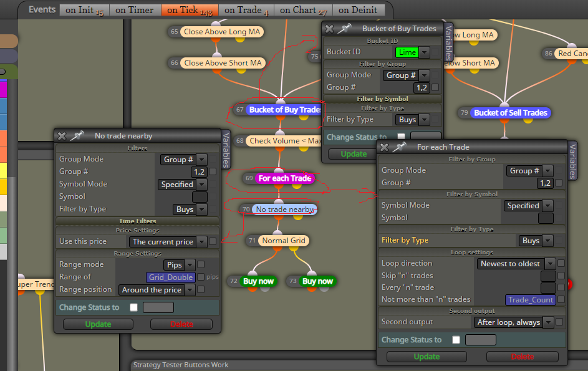The height and width of the screenshot is (371, 588).
Task: Select block 67 Bucket of Buy Trades
Action: tap(284, 110)
